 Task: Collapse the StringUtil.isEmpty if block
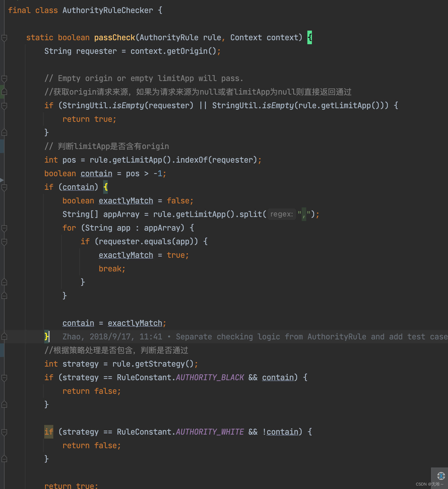tap(4, 106)
